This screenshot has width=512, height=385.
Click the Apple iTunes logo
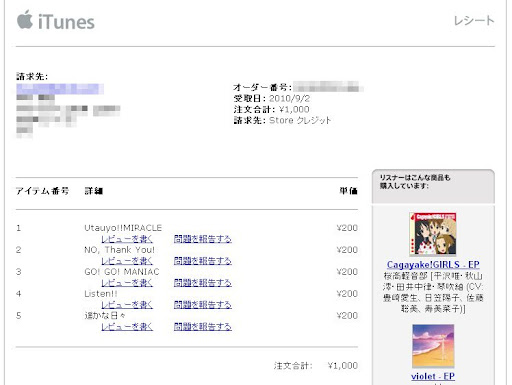point(56,21)
